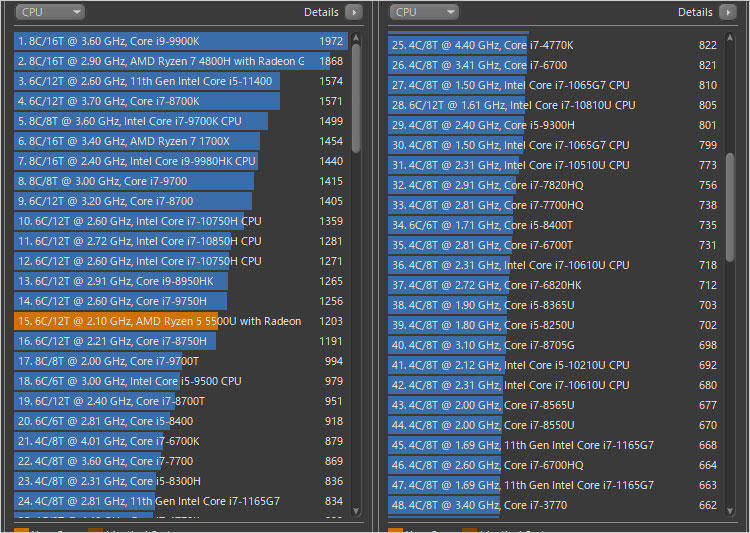Select the Core i7-9700K CPU row

tap(181, 121)
